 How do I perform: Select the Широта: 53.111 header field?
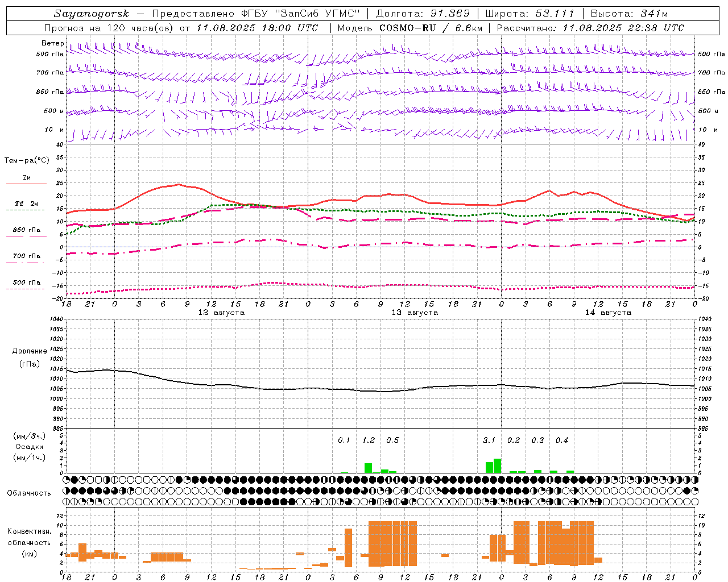[x=530, y=14]
